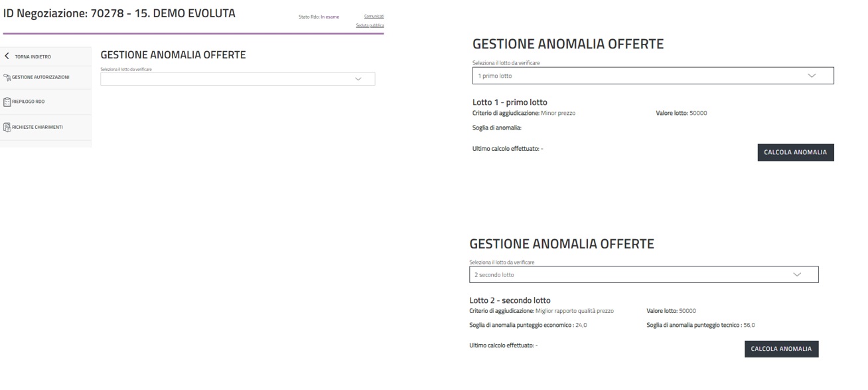This screenshot has width=868, height=390.
Task: Click the In esame status text
Action: (329, 17)
